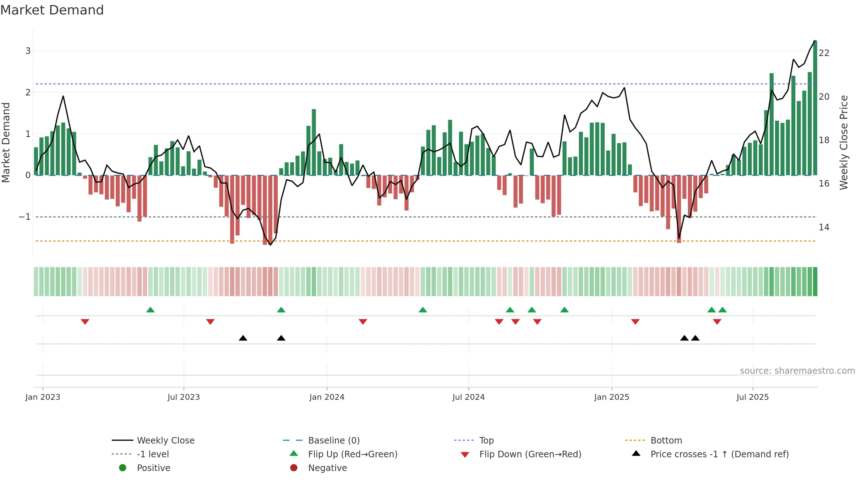Click the black triangle legend icon
Screen dimensions: 868x488
point(636,453)
